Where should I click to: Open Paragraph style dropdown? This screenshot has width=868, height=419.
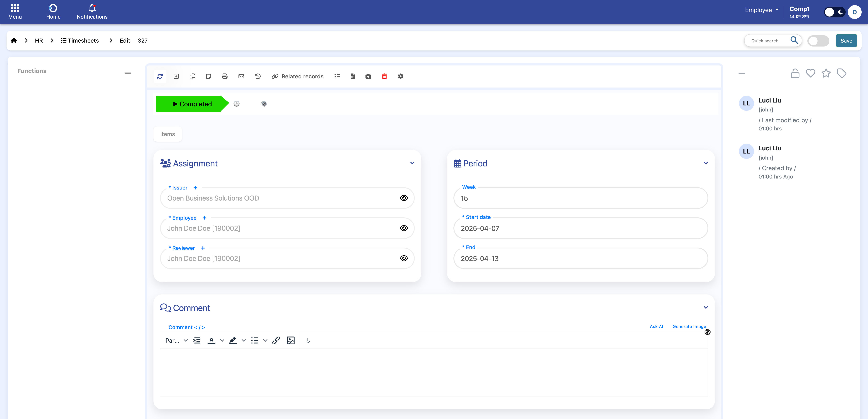pos(177,340)
